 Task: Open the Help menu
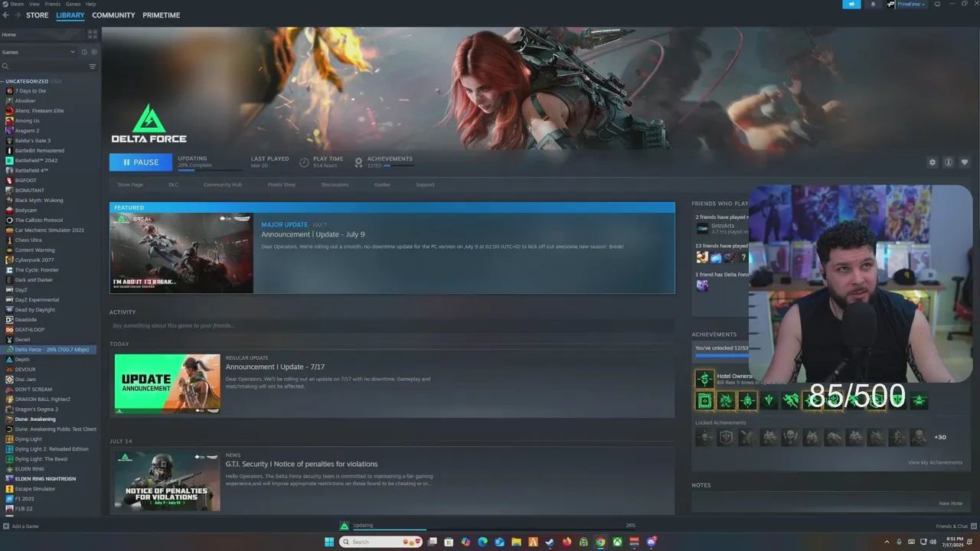click(91, 4)
